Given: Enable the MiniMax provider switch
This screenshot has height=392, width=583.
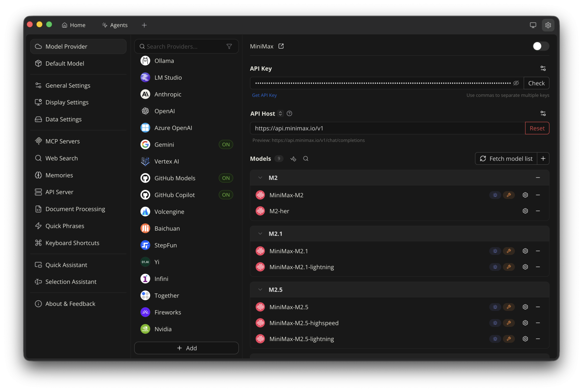Looking at the screenshot, I should [541, 46].
